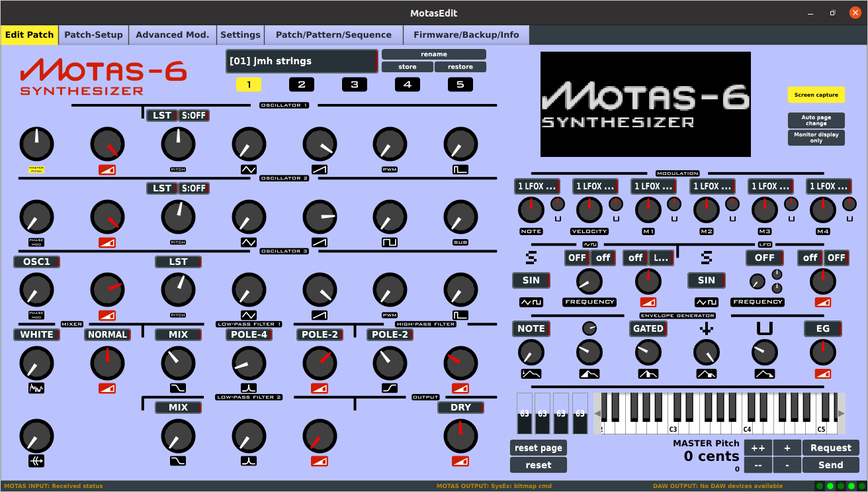Screen dimensions: 868x492
Task: Click the Send button
Action: (831, 465)
